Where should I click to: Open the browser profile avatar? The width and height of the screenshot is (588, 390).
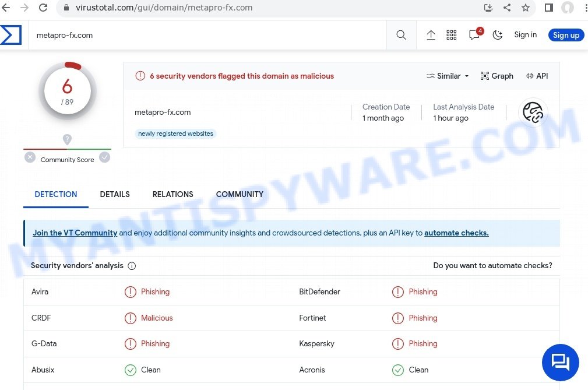tap(568, 8)
